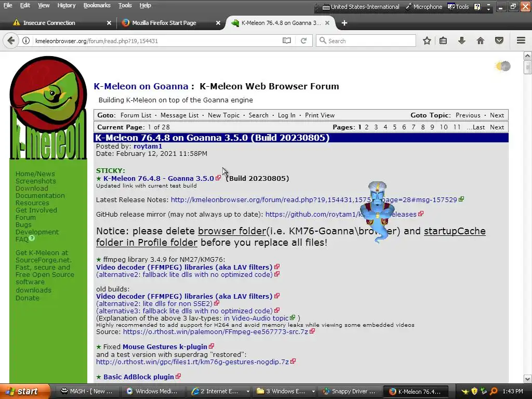Open Basic AdBlock plugin link
532x399 pixels.
(138, 377)
